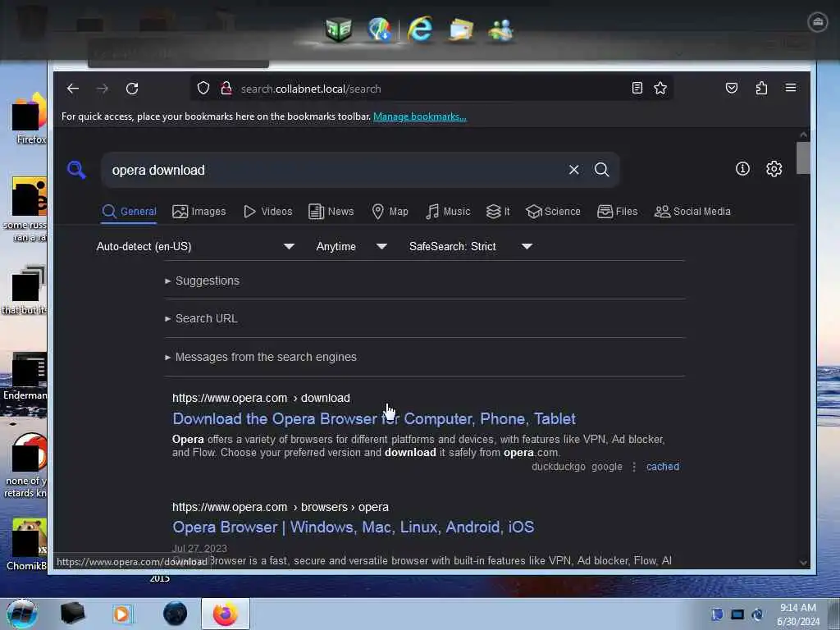Image resolution: width=840 pixels, height=630 pixels.
Task: Click the Internet Explorer icon in the top dock
Action: pos(419,29)
